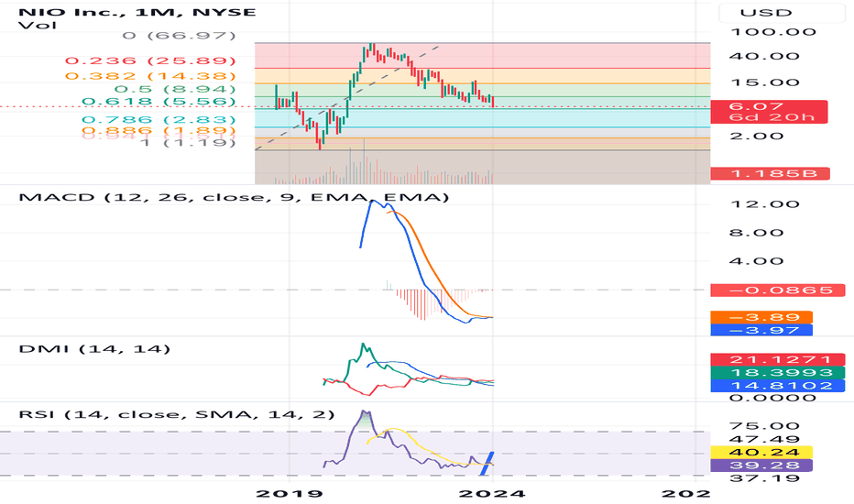Click the 12.00 MACD scale label
Screen dimensions: 854x504
[x=764, y=204]
